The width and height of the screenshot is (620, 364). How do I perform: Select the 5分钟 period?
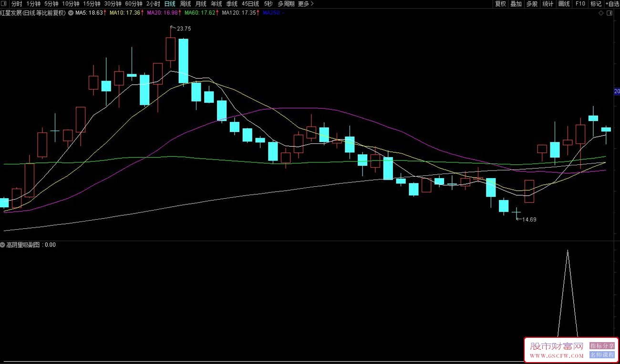pos(51,4)
